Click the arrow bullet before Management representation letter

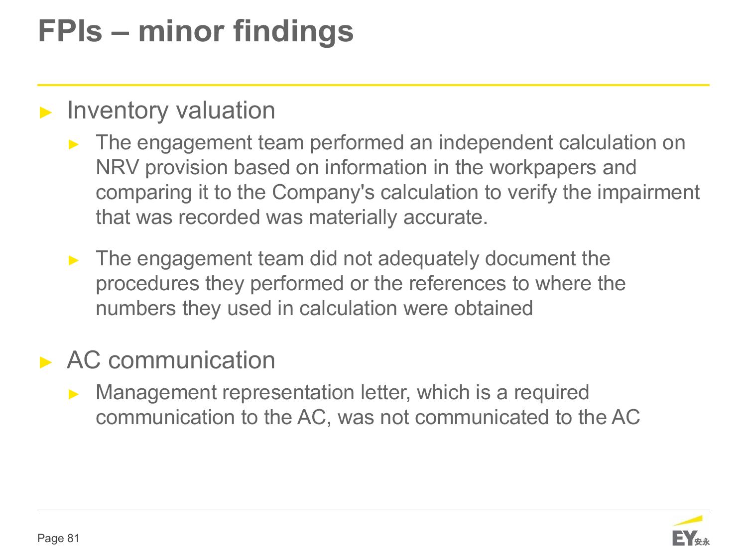pyautogui.click(x=74, y=394)
